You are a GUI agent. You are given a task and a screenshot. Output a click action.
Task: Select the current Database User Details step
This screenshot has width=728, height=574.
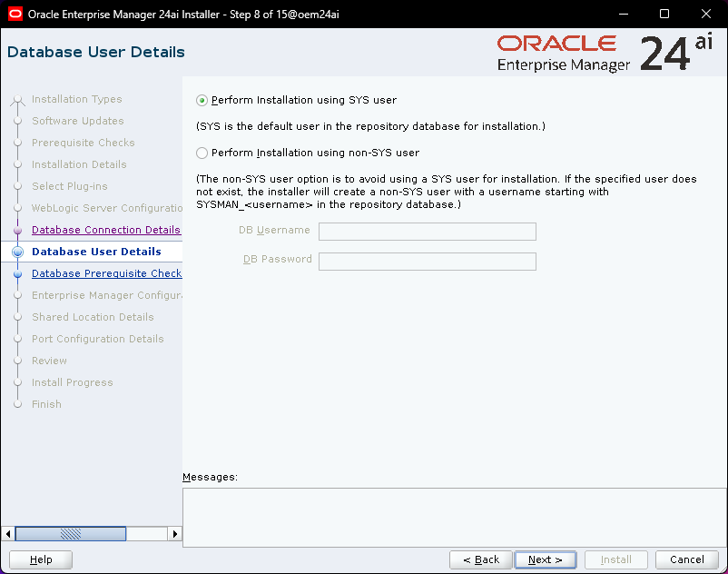(x=96, y=252)
